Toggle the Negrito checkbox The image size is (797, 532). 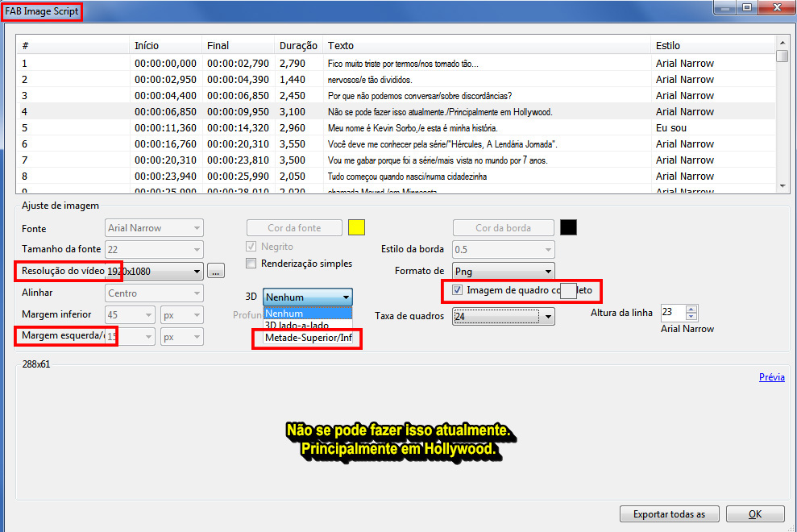click(x=251, y=247)
